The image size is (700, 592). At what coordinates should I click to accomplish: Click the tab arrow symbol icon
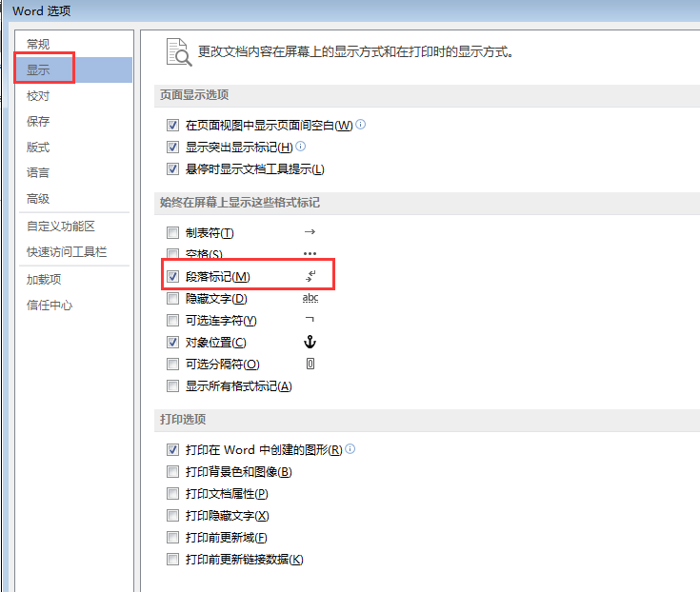(x=310, y=232)
